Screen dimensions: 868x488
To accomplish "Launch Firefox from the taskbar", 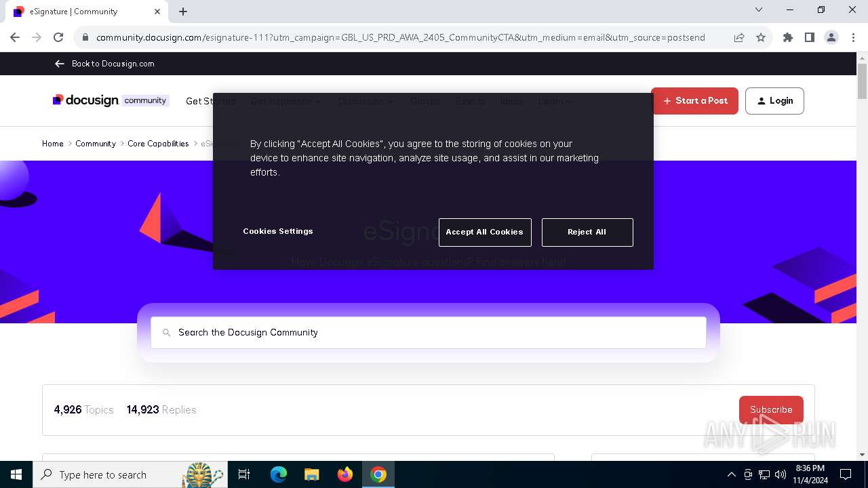I will point(345,474).
